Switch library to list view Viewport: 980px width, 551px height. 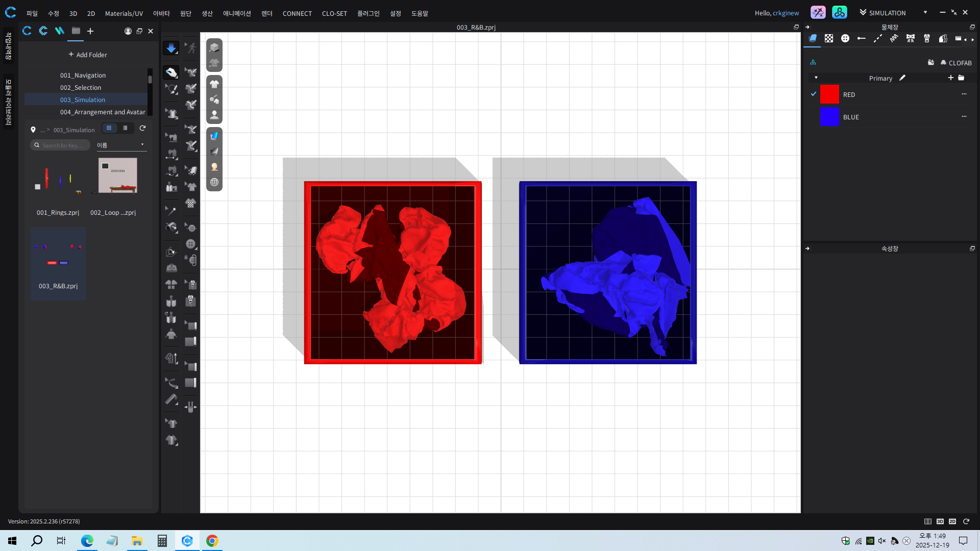pos(125,129)
